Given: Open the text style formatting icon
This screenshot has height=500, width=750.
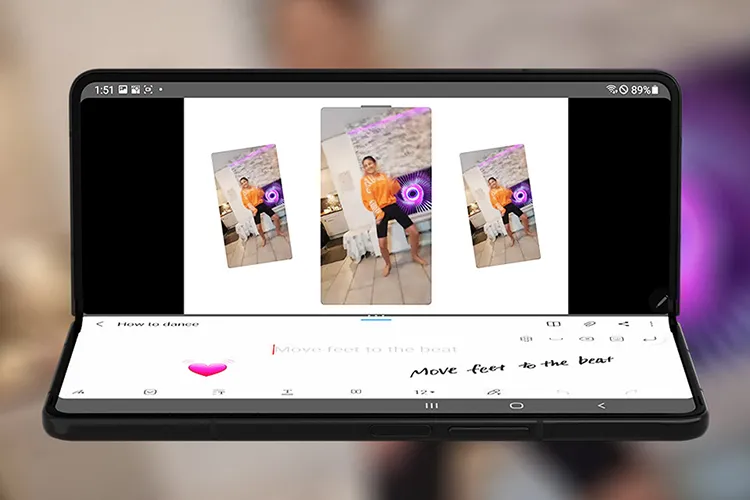Looking at the screenshot, I should coord(219,392).
